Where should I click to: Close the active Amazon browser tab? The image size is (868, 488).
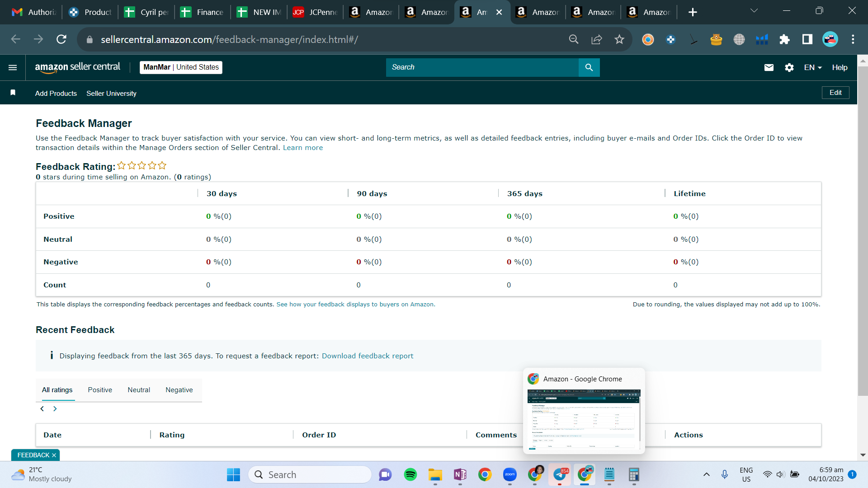(499, 12)
